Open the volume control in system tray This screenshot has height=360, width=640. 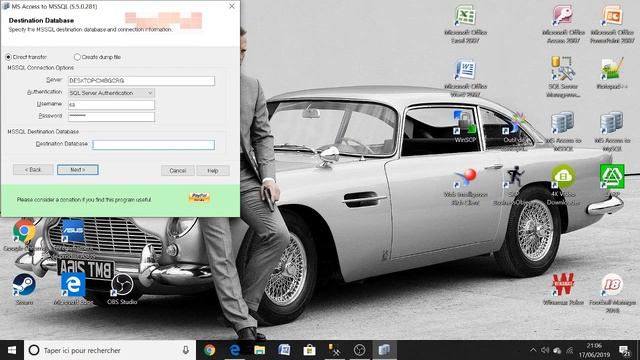pos(545,350)
